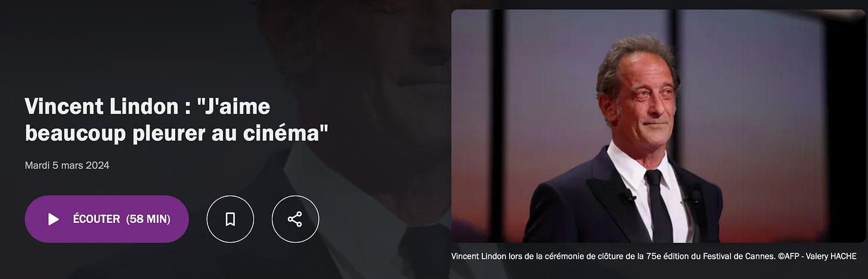Click the quote "J'aime beaucoup pleurer au cinéma"
Screen dimensions: 868x279
click(x=177, y=120)
